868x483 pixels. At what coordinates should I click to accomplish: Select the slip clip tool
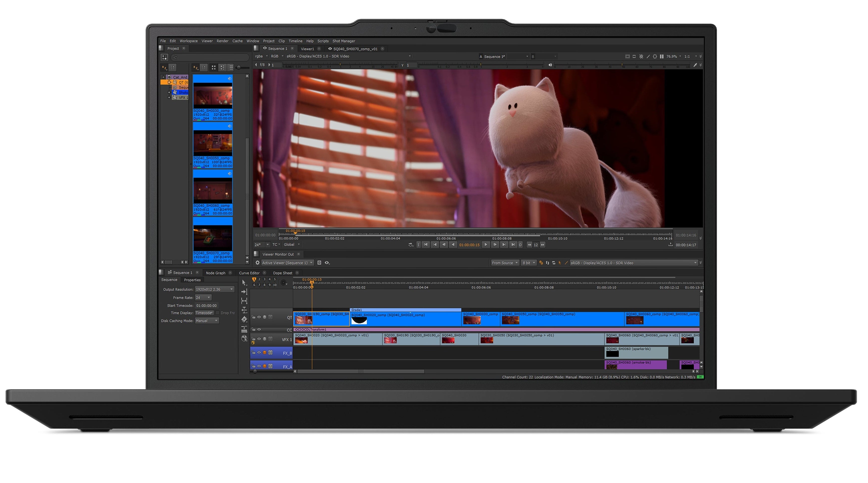(x=244, y=301)
